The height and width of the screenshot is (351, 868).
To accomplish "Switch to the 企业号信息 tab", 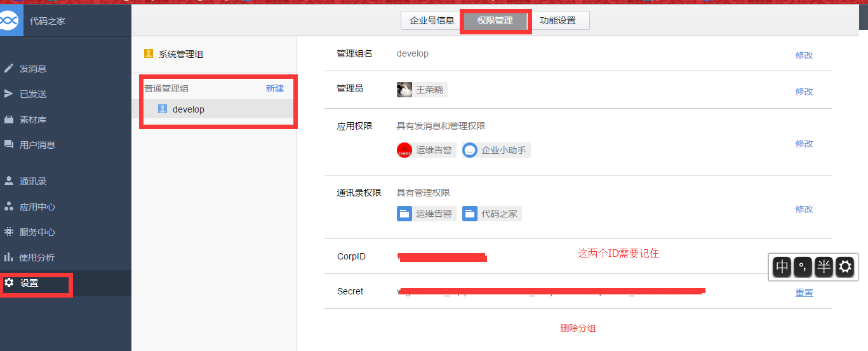I will click(432, 20).
